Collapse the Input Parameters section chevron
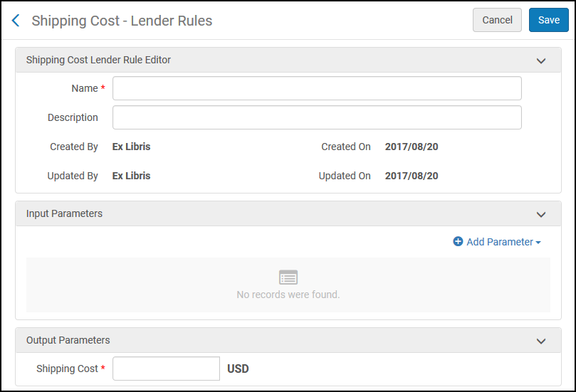This screenshot has width=576, height=392. (x=540, y=214)
